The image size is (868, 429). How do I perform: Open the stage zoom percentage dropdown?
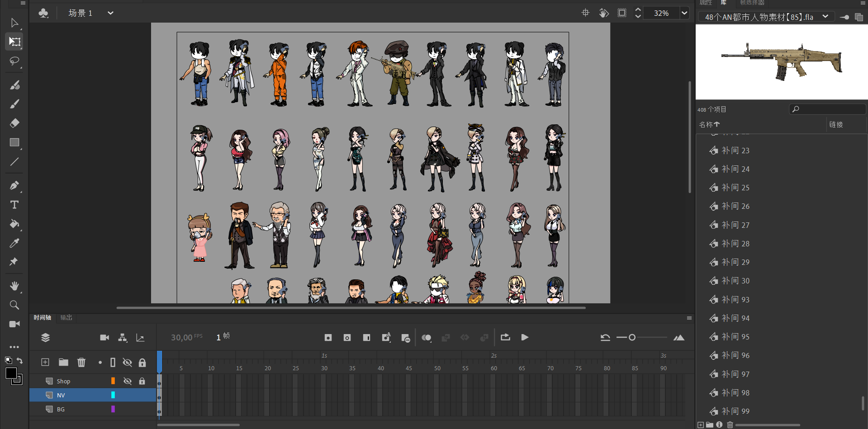684,13
